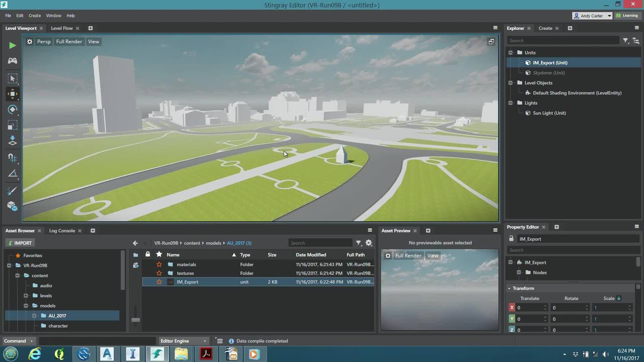The height and width of the screenshot is (362, 644).
Task: Open Explorer filter funnel icon
Action: point(626,41)
